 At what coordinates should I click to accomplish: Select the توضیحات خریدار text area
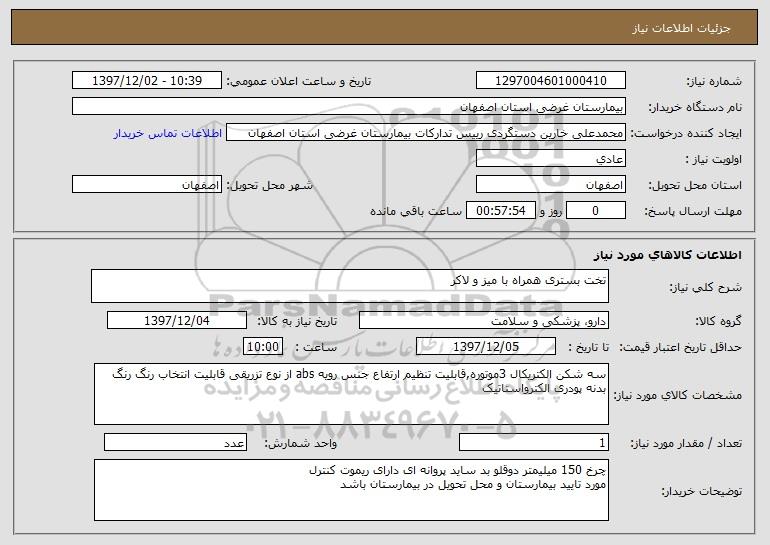pos(351,490)
